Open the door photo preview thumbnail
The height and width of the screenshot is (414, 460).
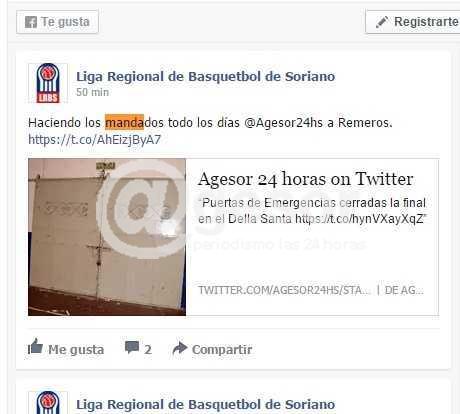(107, 237)
